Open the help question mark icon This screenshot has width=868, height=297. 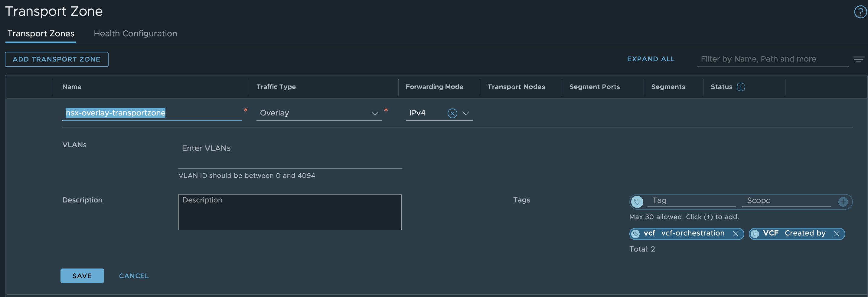point(860,12)
